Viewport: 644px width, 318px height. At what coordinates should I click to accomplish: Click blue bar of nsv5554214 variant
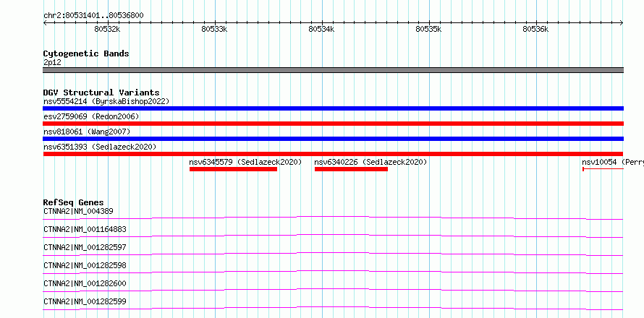click(x=333, y=108)
